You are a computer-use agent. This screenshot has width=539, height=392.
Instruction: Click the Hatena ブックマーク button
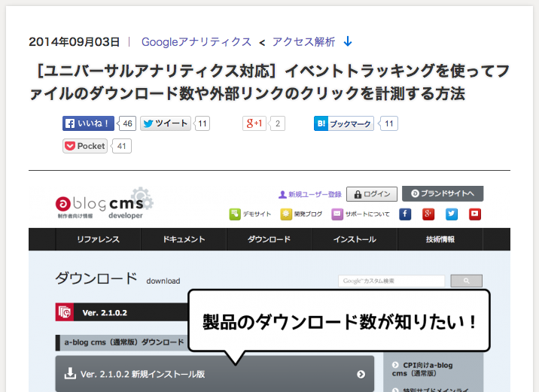point(344,123)
